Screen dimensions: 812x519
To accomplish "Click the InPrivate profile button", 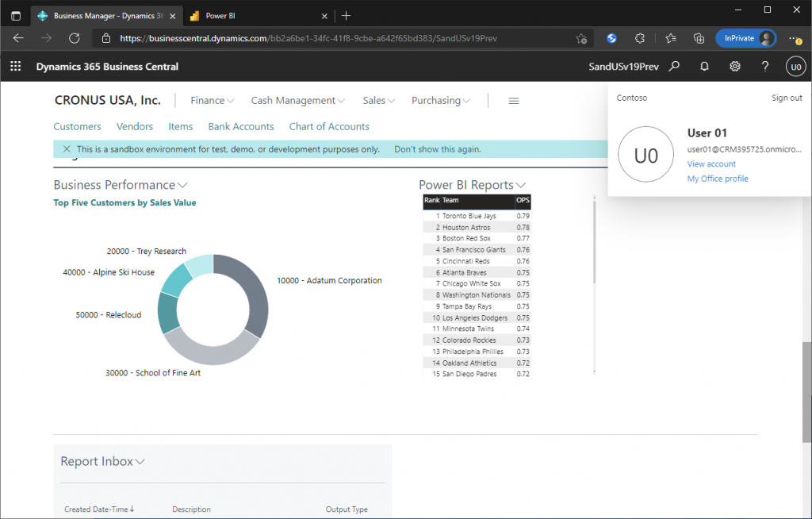I will (x=745, y=38).
